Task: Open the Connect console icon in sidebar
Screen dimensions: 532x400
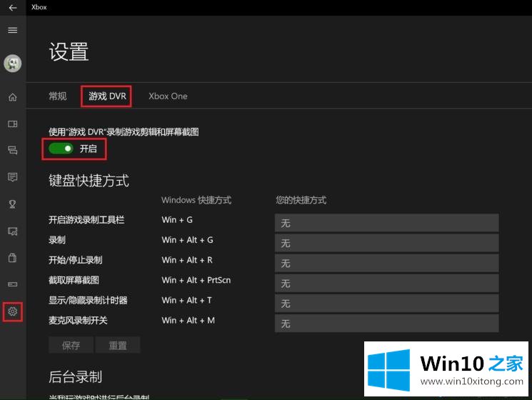Action: pyautogui.click(x=12, y=284)
